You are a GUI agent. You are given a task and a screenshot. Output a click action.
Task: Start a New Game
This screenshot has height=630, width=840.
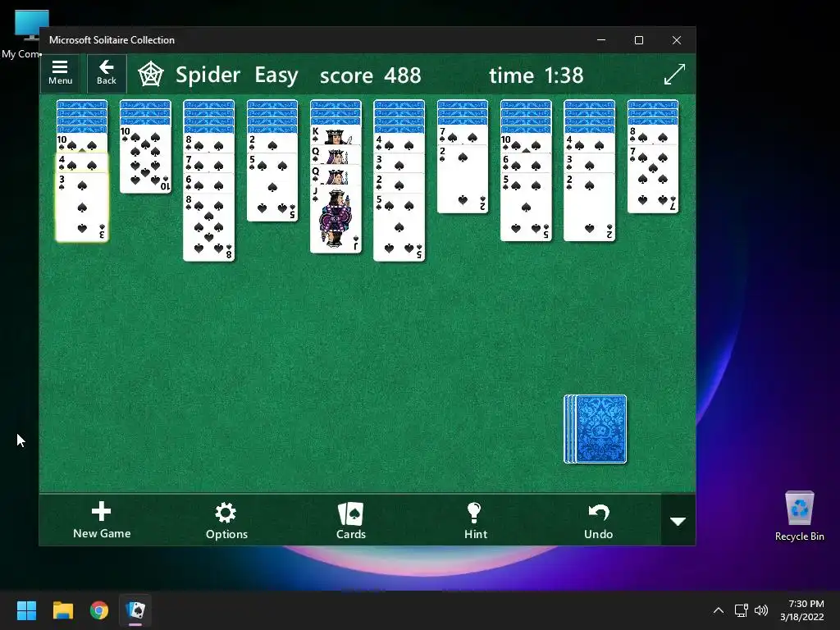click(x=102, y=520)
